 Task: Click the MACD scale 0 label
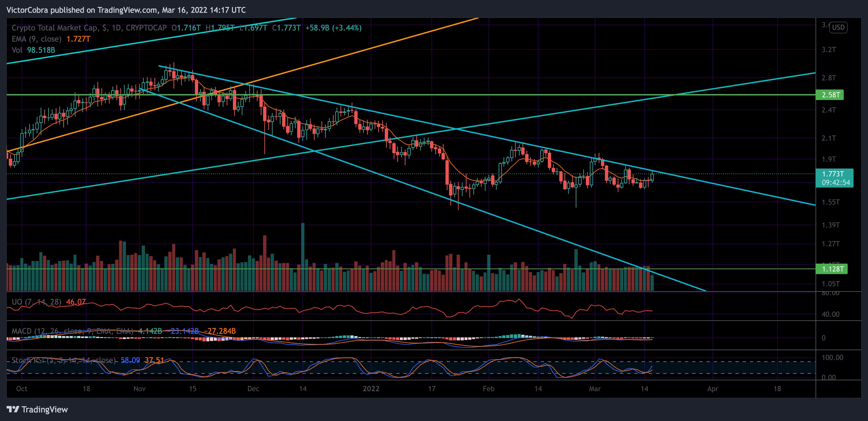point(823,338)
